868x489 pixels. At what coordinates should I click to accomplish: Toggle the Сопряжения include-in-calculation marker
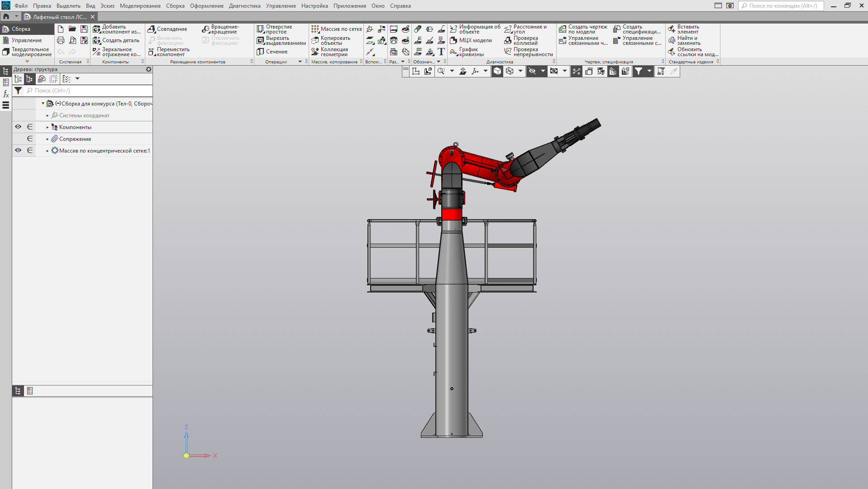[30, 139]
